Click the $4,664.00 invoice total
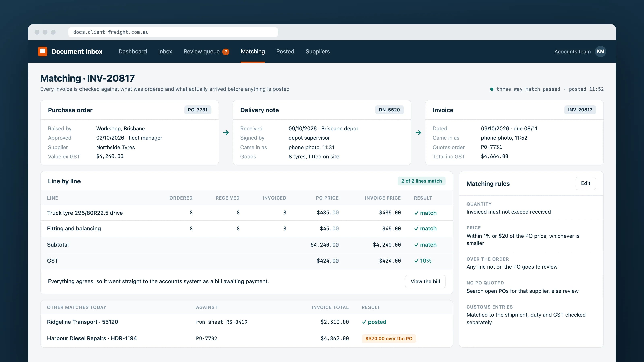This screenshot has height=362, width=644. coord(494,156)
